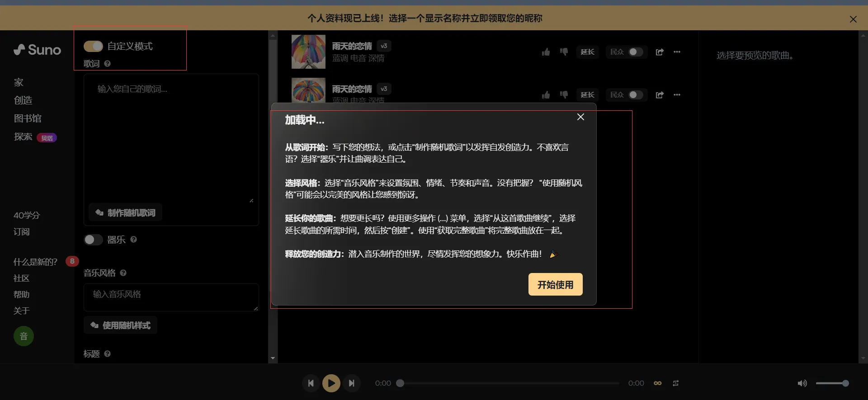868x400 pixels.
Task: Click the next track button
Action: 351,383
